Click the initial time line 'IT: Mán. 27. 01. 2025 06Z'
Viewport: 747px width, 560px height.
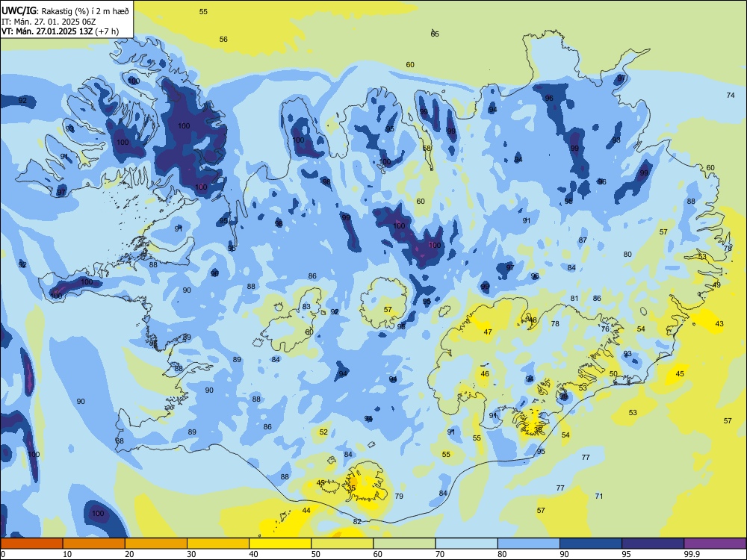coord(49,21)
